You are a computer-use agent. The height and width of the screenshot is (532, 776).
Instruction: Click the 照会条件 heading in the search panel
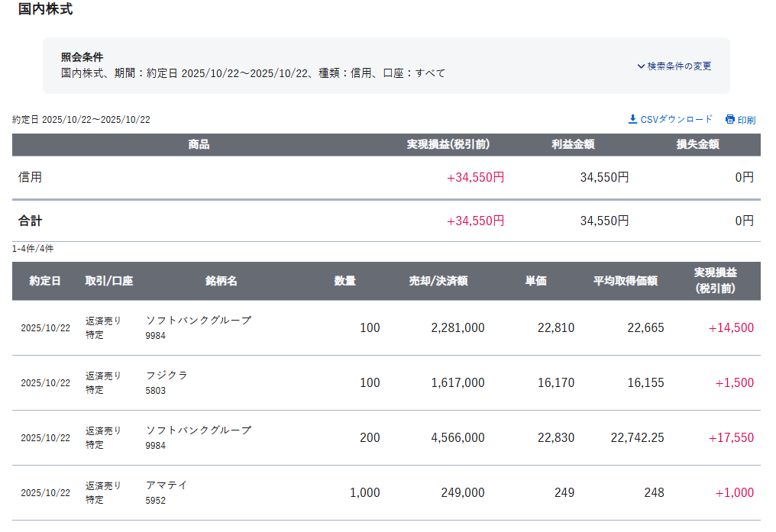click(x=82, y=57)
